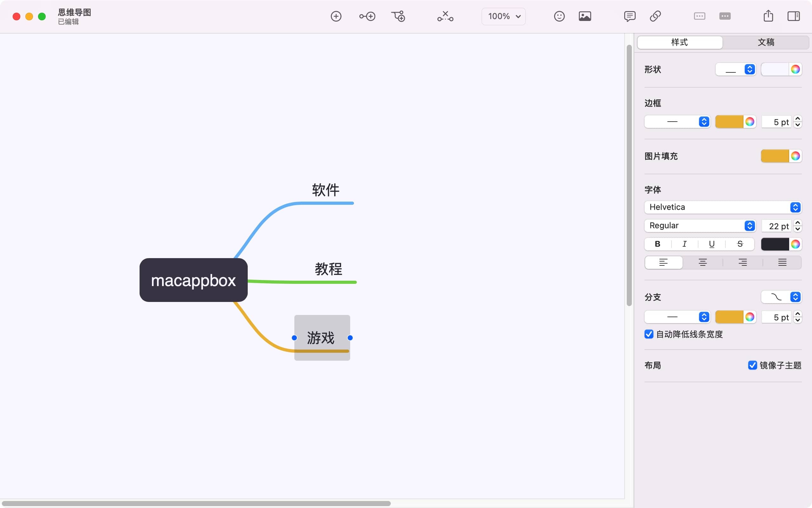Add a note with the comment icon
This screenshot has width=812, height=508.
coord(630,16)
